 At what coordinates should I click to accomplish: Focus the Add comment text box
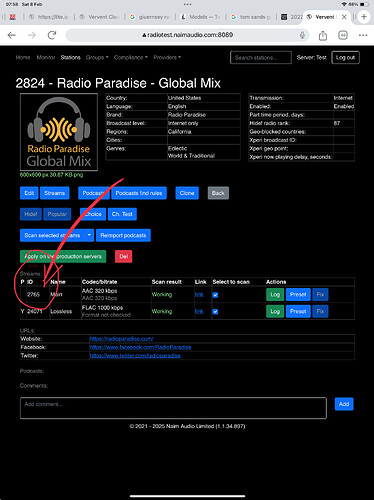[173, 408]
